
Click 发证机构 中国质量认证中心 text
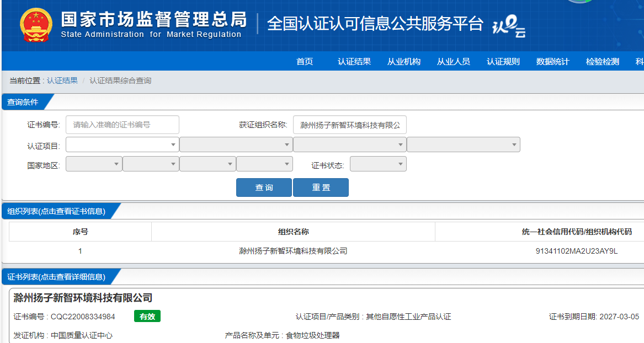63,335
